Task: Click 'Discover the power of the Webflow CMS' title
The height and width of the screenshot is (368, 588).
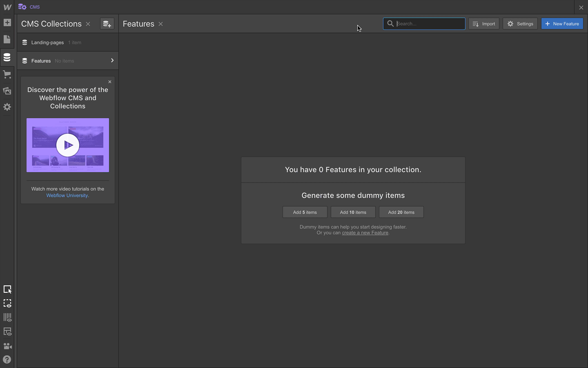Action: (x=68, y=98)
